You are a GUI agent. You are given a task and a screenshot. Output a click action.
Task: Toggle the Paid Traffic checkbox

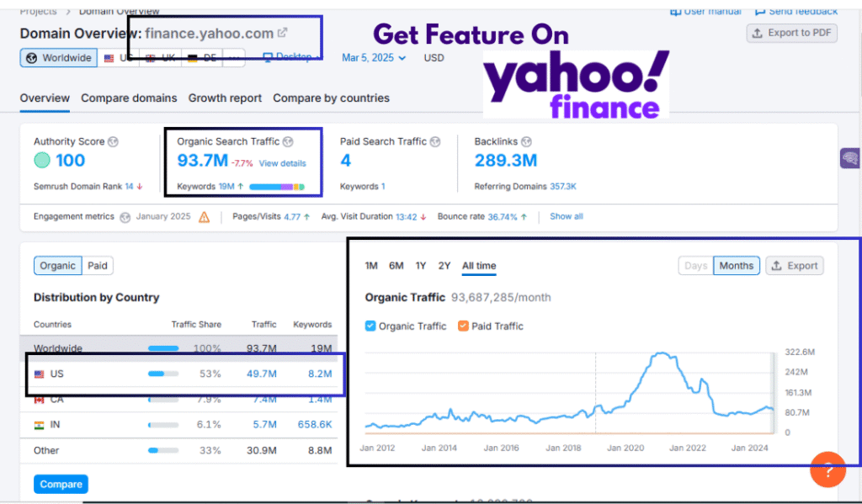pyautogui.click(x=463, y=326)
